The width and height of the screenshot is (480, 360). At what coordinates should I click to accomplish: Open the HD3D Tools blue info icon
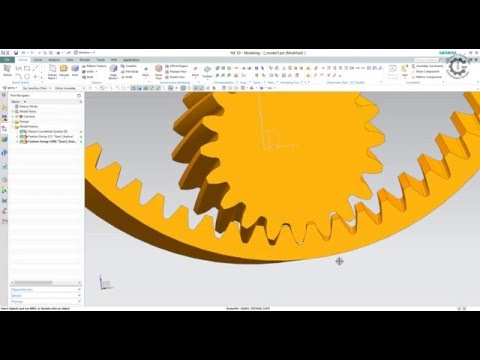click(x=4, y=153)
